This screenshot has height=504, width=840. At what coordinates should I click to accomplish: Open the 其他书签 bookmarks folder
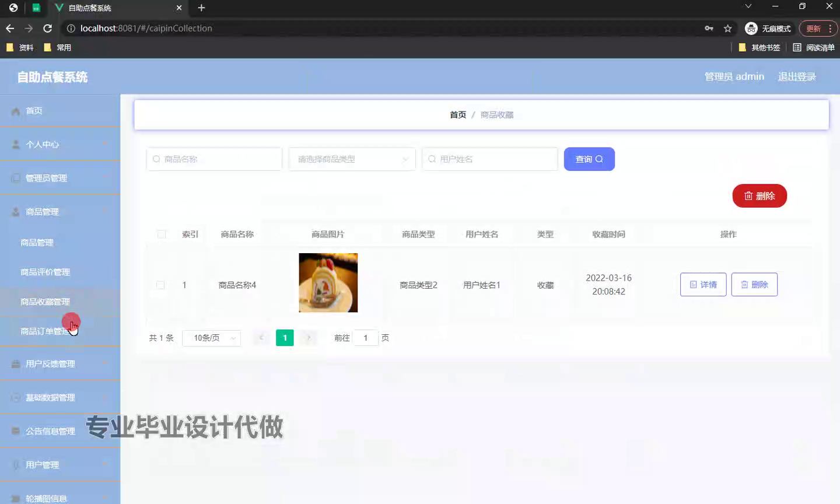tap(759, 47)
